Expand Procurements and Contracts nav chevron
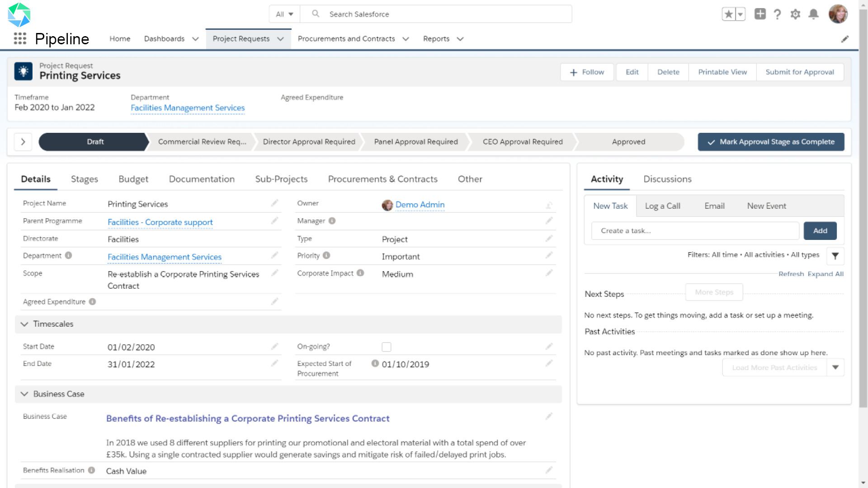The width and height of the screenshot is (868, 488). 406,39
